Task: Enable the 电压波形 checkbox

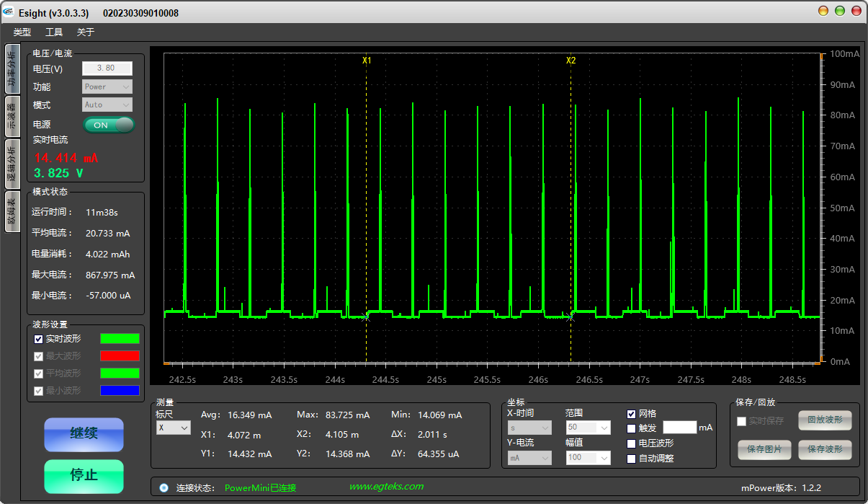Action: pyautogui.click(x=632, y=443)
